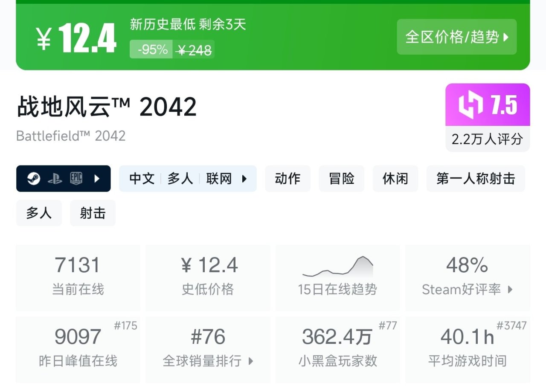Open Steam好评率 details arrow

click(510, 290)
